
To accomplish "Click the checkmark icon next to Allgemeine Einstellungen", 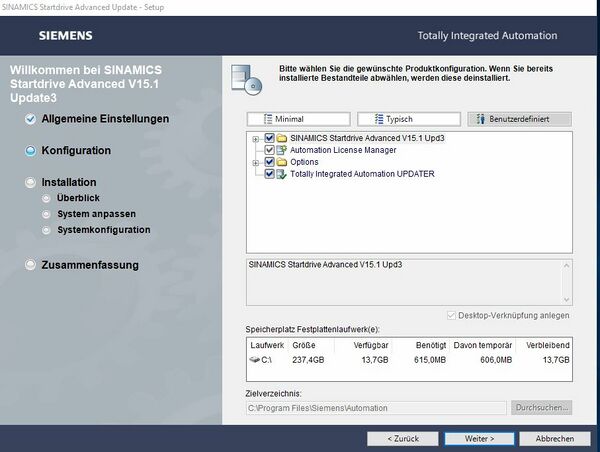I will click(x=30, y=119).
